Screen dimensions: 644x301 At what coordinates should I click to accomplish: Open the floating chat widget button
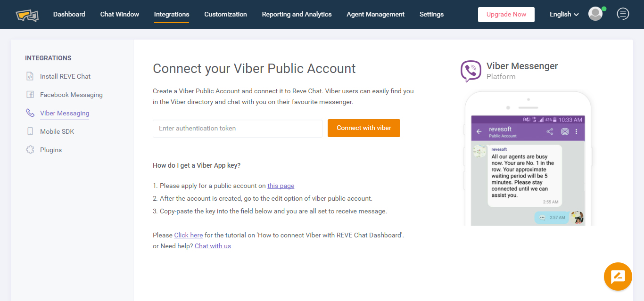[x=618, y=277]
